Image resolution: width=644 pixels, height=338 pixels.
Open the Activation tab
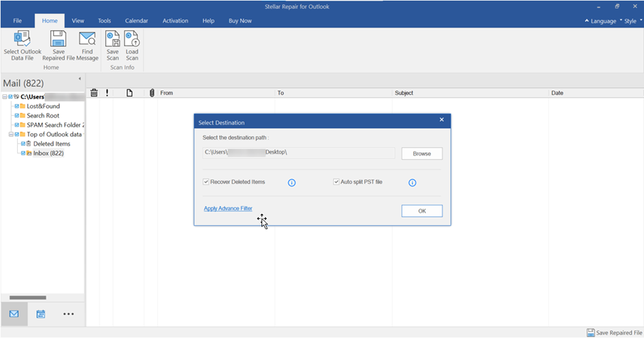coord(175,21)
